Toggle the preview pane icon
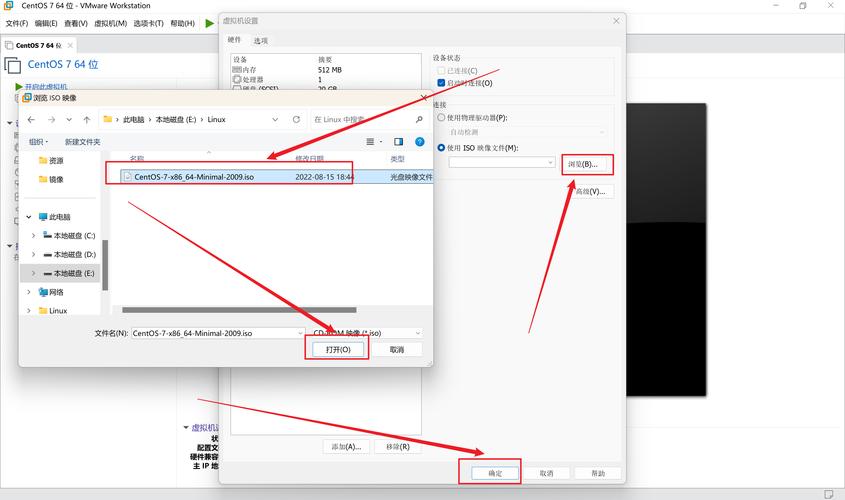 (x=398, y=142)
